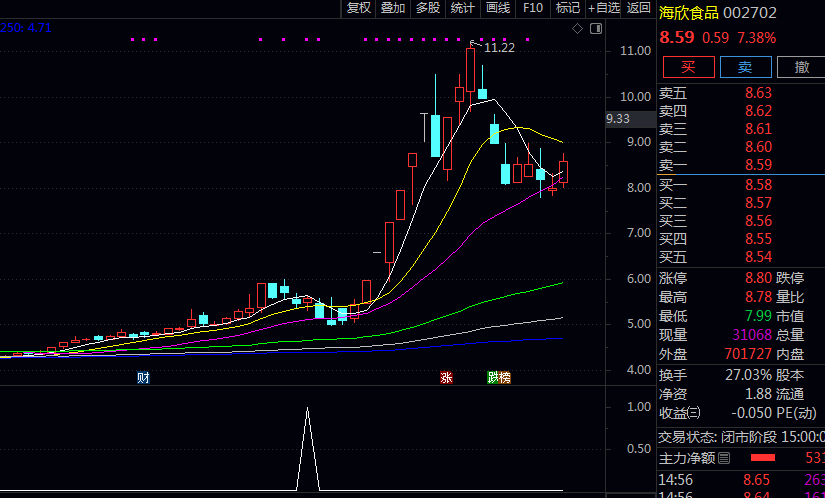825x498 pixels.
Task: Click the red 涨 marker below chart
Action: (446, 378)
